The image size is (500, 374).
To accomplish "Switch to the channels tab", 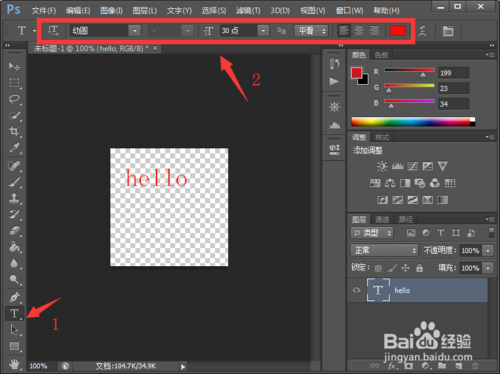I will [x=382, y=219].
